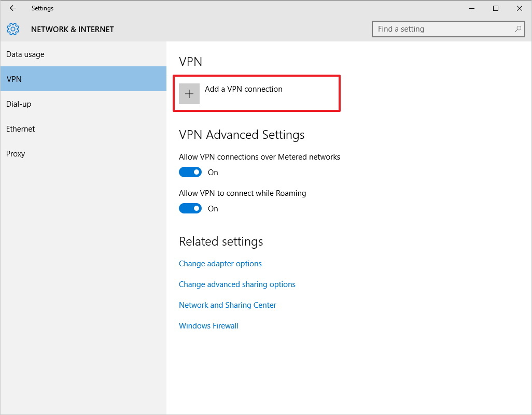The width and height of the screenshot is (532, 415).
Task: Open Data usage section
Action: coord(83,54)
